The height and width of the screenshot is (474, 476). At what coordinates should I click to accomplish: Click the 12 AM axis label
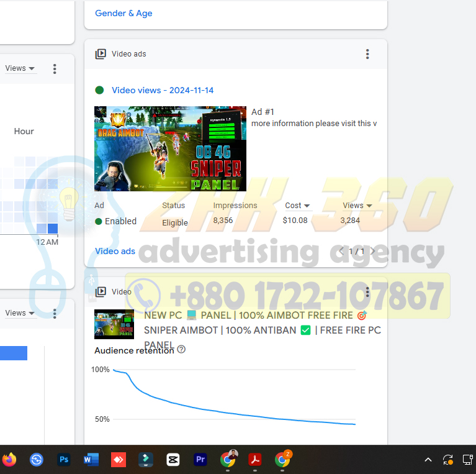click(x=47, y=242)
